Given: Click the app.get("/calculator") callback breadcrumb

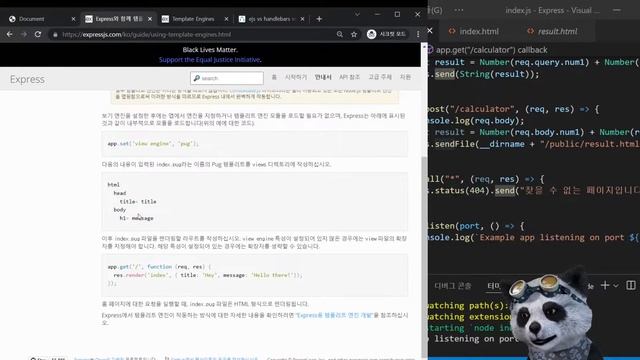Looking at the screenshot, I should (491, 50).
